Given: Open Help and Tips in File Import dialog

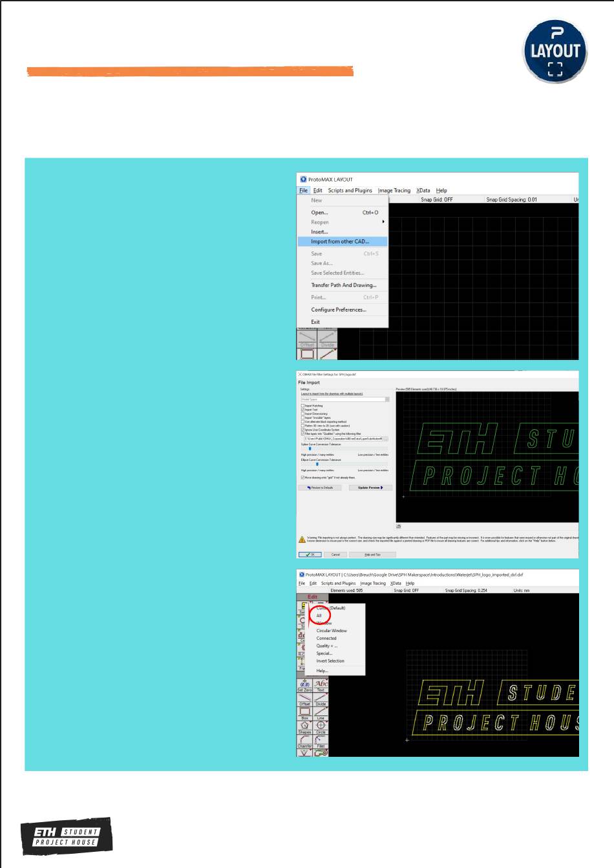Looking at the screenshot, I should tap(372, 555).
